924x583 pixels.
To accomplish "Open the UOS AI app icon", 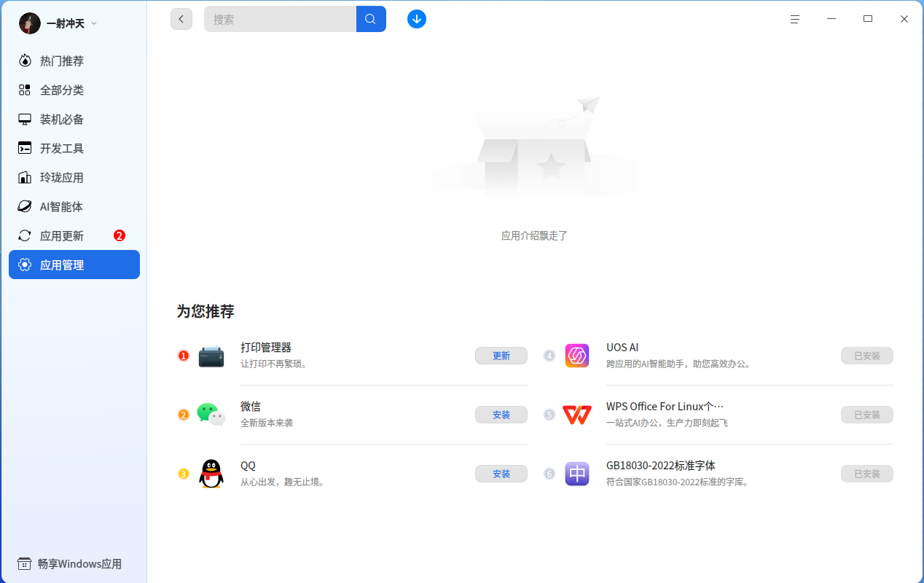I will tap(576, 355).
